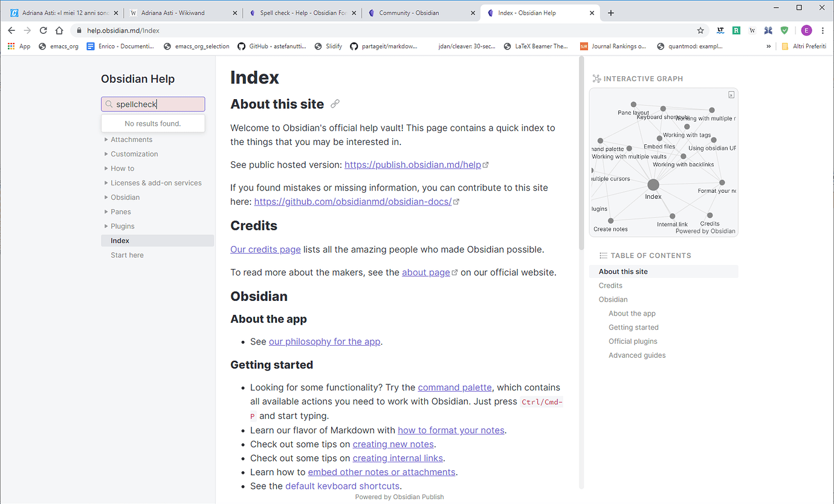Click the anchor link icon beside About this site
The image size is (834, 504).
coord(335,104)
